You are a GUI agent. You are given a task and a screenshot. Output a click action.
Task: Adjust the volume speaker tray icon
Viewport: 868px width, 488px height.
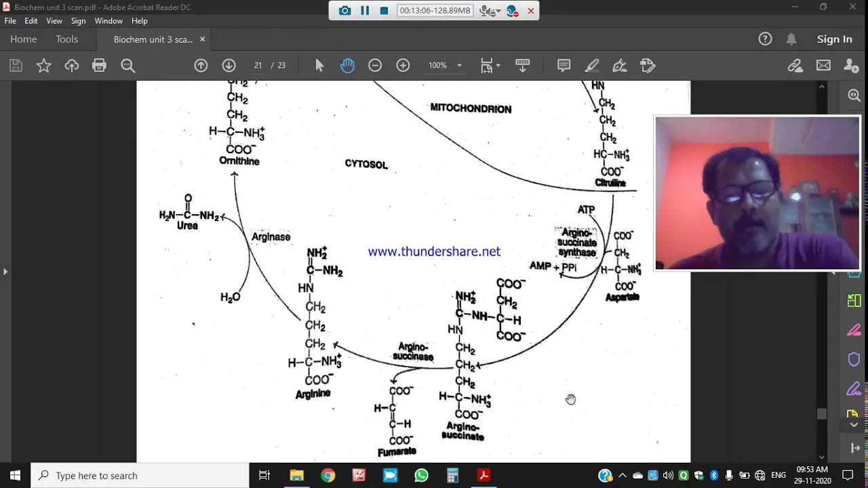(668, 476)
